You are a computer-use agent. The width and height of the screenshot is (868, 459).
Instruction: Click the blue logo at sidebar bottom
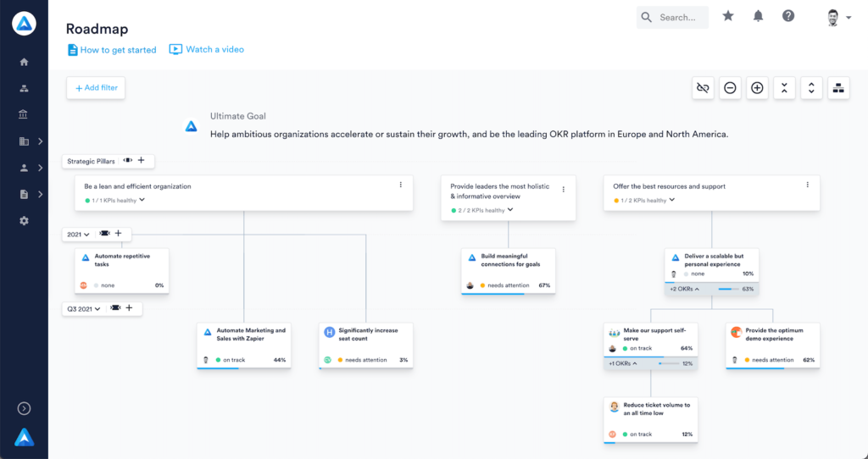click(x=24, y=438)
